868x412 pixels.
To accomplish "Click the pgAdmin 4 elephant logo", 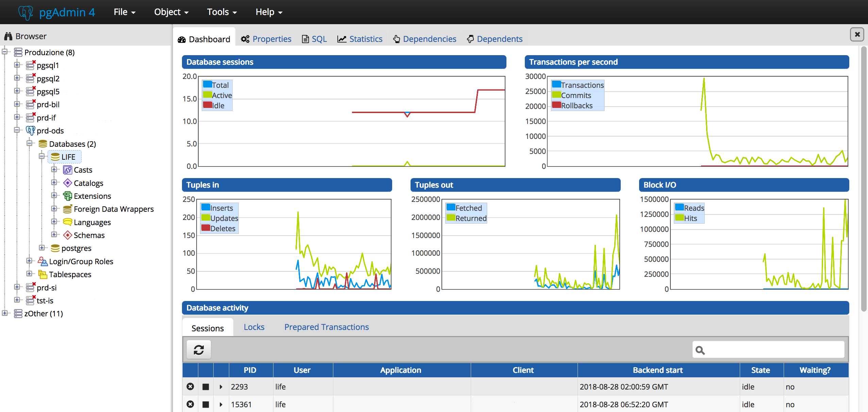I will tap(26, 13).
